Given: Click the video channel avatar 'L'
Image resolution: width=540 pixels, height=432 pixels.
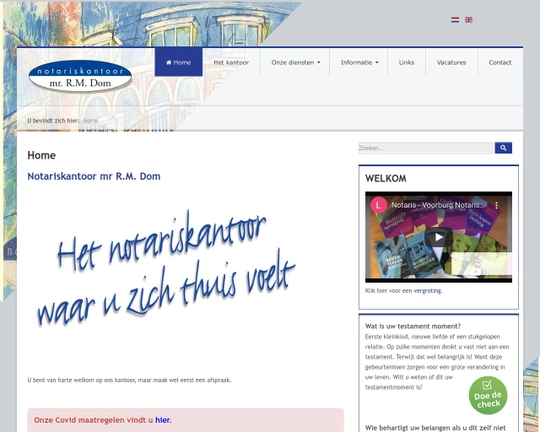Looking at the screenshot, I should click(x=378, y=205).
